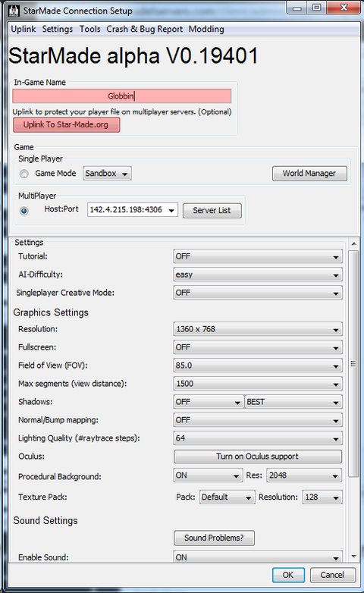Open the Uplink menu
This screenshot has height=593, width=364.
click(x=23, y=29)
